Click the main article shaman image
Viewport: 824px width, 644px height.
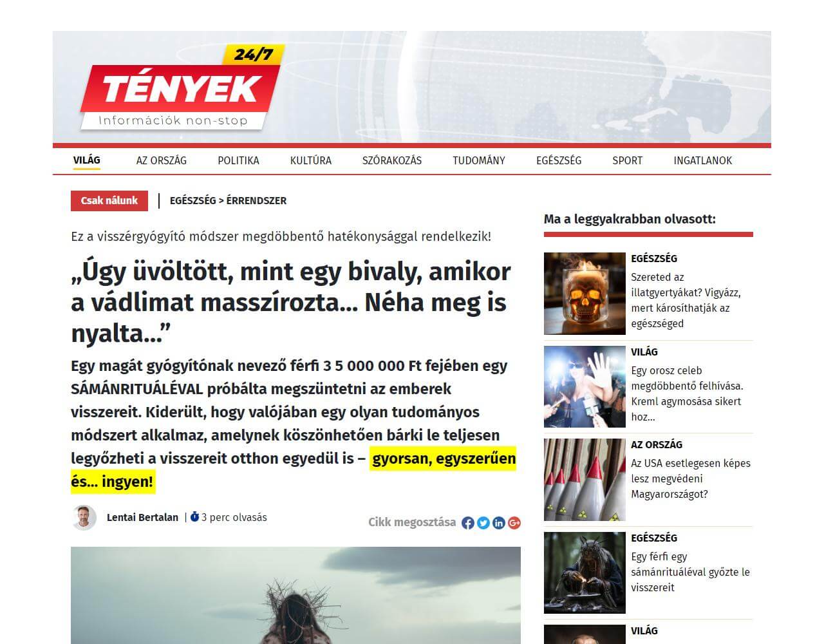coord(295,595)
